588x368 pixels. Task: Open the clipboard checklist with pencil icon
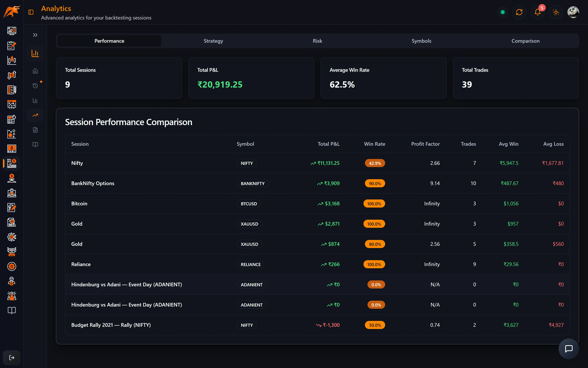(12, 45)
